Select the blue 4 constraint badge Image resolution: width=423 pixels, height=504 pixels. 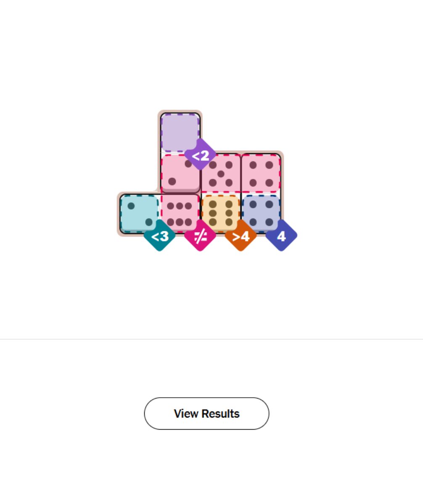281,236
